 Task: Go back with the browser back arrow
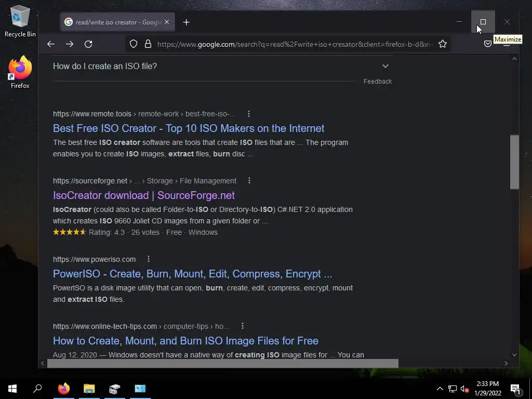click(x=51, y=44)
